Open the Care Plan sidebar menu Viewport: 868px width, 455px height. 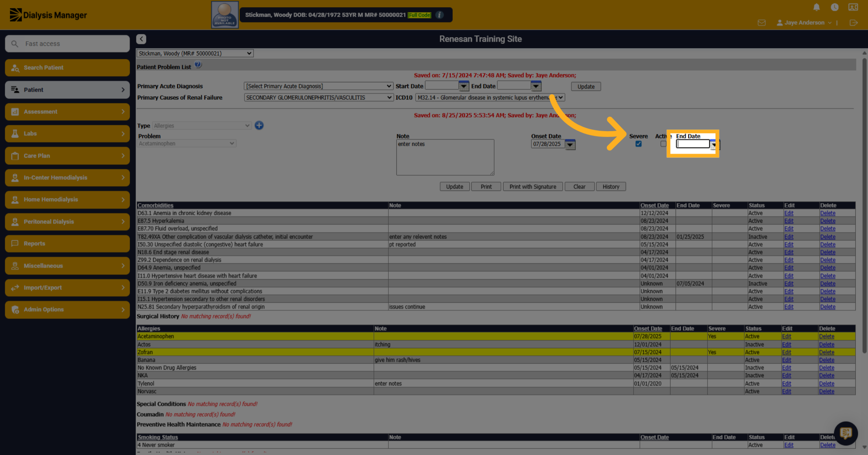click(x=67, y=156)
